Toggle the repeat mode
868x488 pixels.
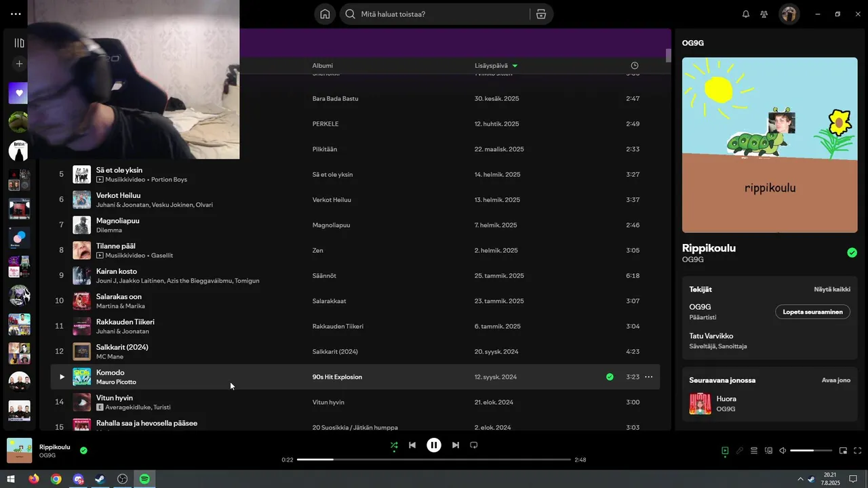474,445
